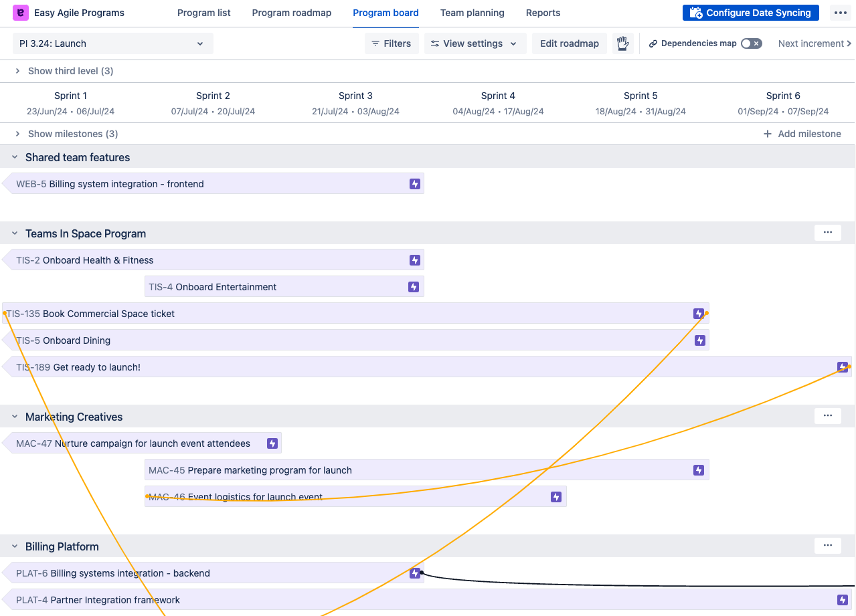Screen dimensions: 856x616
Task: Click the Edit roadmap button
Action: coord(569,43)
